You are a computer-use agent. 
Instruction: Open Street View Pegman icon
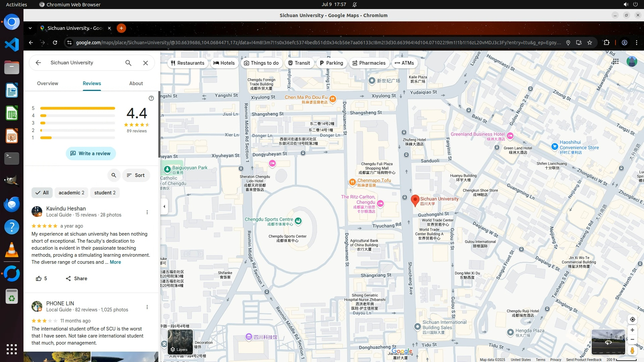pos(632,350)
